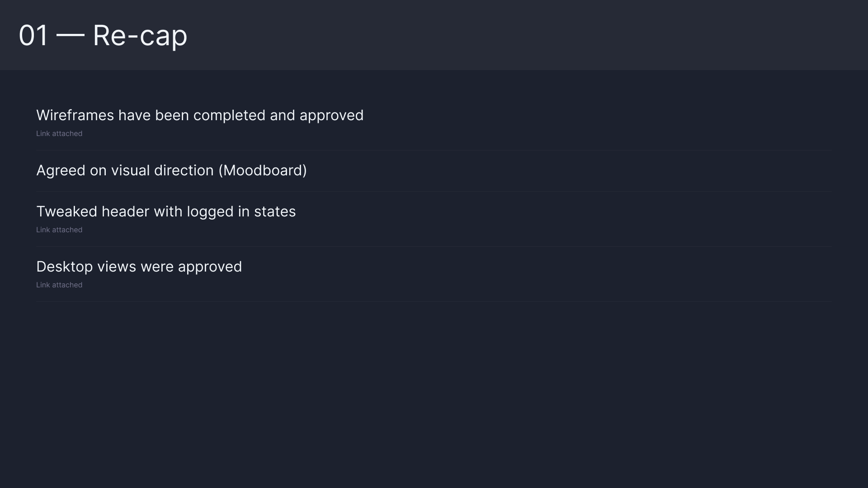
Task: Click the "Link attached" link under Wireframes
Action: click(59, 134)
